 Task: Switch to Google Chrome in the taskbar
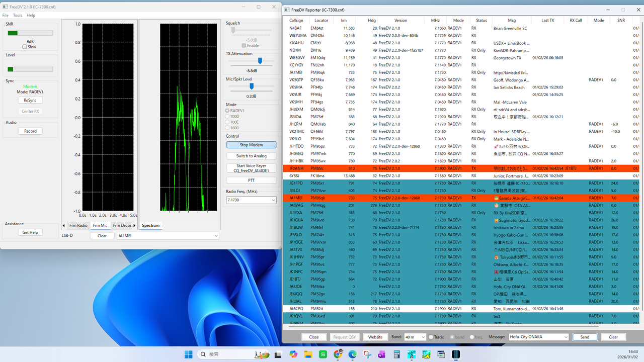click(338, 354)
